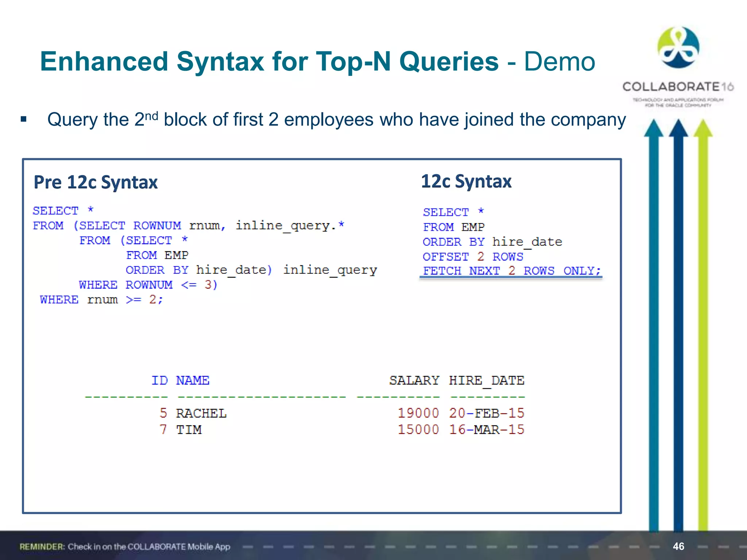Click the 'COLLABORATE16' wordmark text
The image size is (747, 560).
tap(678, 87)
